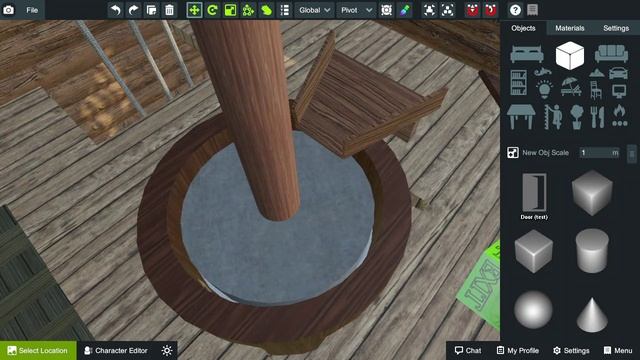Viewport: 640px width, 360px height.
Task: Open the Character Editor
Action: (116, 351)
